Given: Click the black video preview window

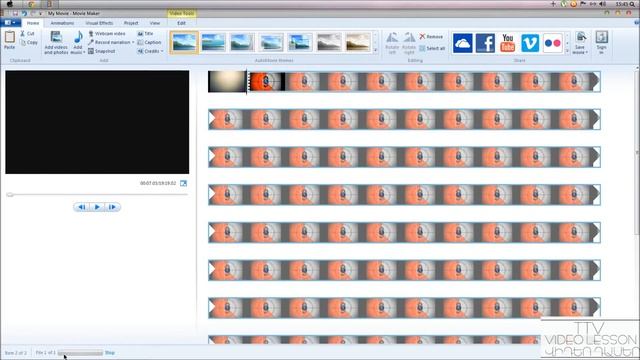Looking at the screenshot, I should (97, 122).
